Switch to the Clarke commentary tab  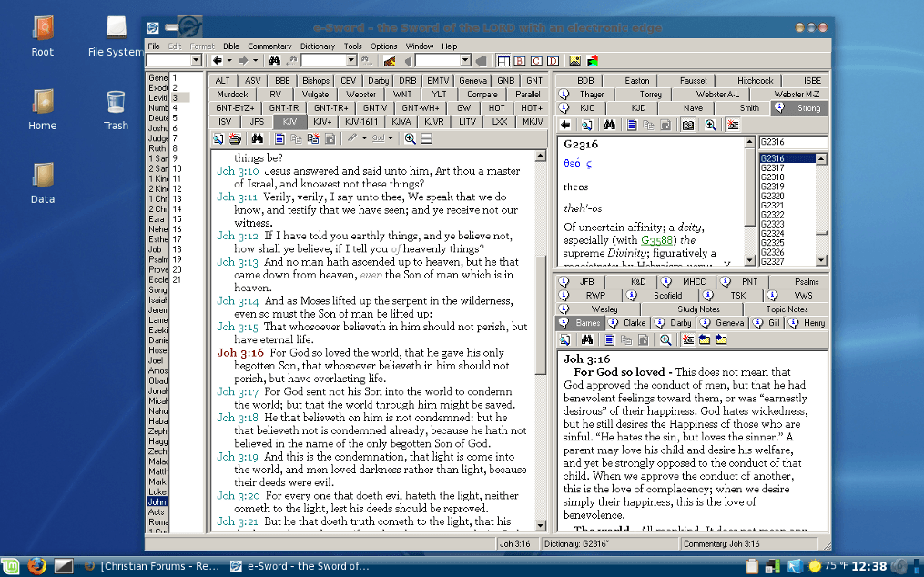click(635, 323)
